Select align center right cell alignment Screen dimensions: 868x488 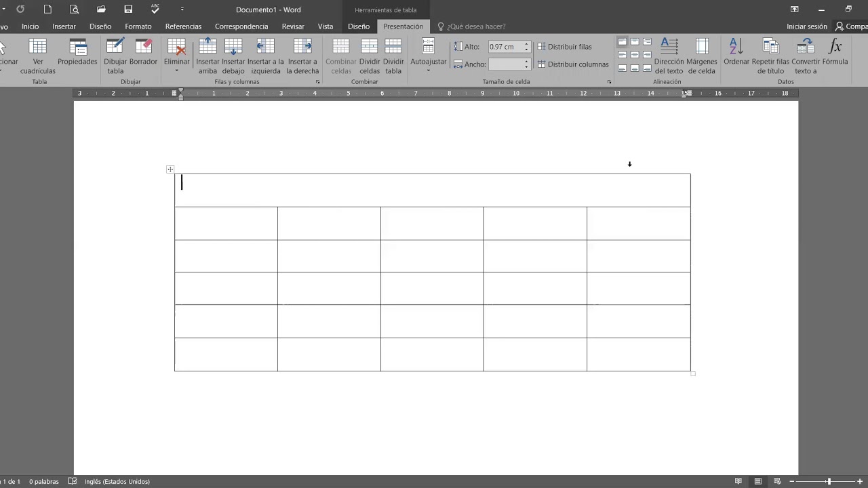(647, 55)
